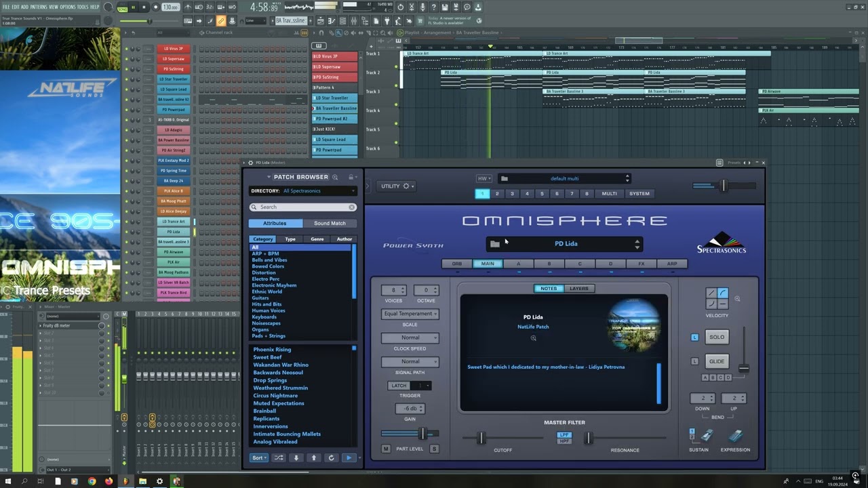The width and height of the screenshot is (868, 488).
Task: Toggle the Part Level S solo button
Action: click(434, 449)
